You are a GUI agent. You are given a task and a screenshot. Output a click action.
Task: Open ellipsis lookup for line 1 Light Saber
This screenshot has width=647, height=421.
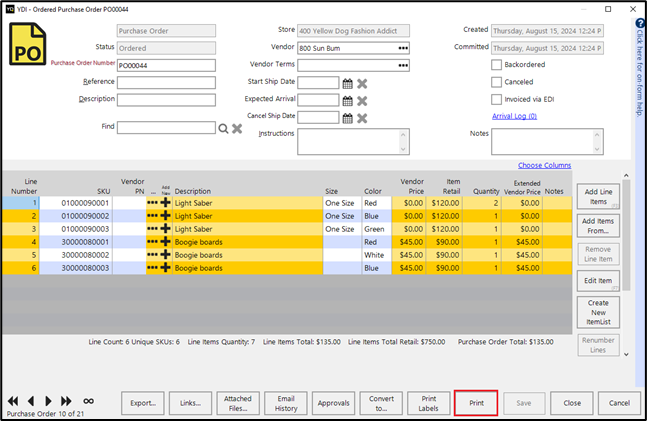[152, 203]
